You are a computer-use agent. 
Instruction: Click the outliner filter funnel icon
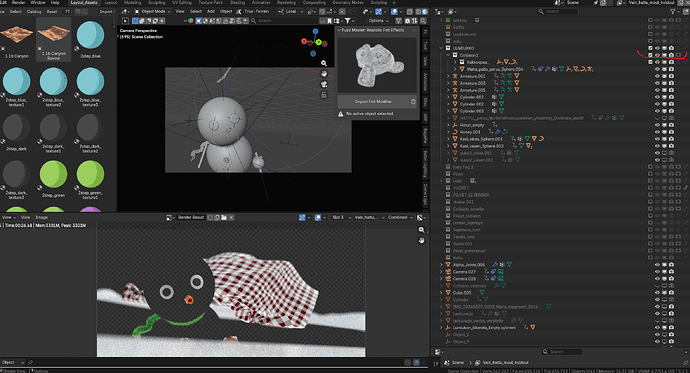pyautogui.click(x=672, y=11)
